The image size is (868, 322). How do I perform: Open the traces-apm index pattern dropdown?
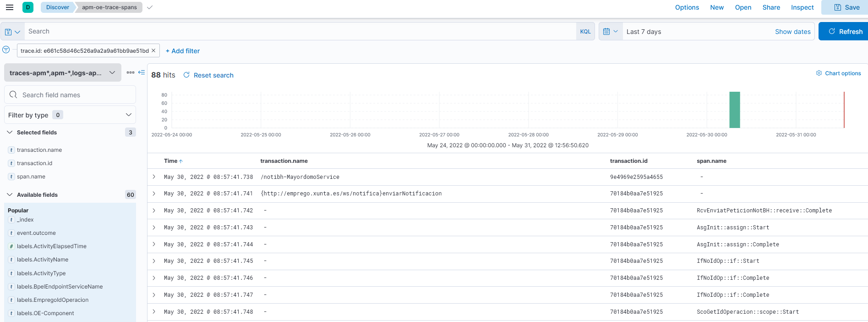point(63,72)
